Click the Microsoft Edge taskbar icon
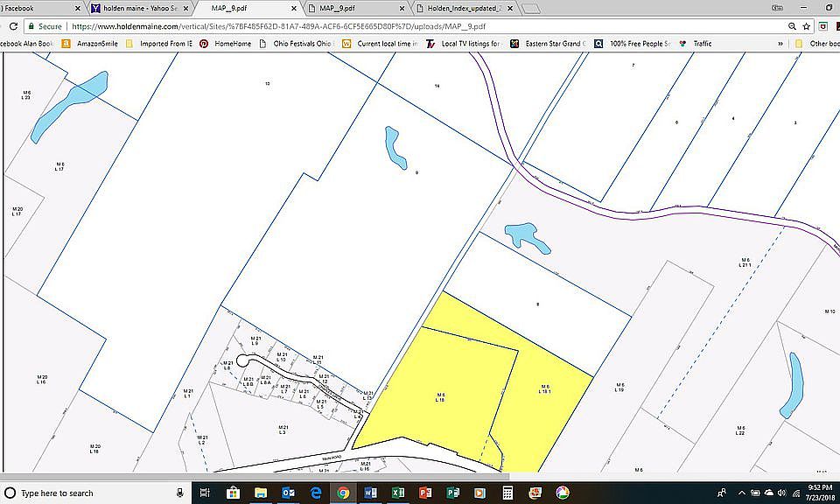 coord(316,493)
